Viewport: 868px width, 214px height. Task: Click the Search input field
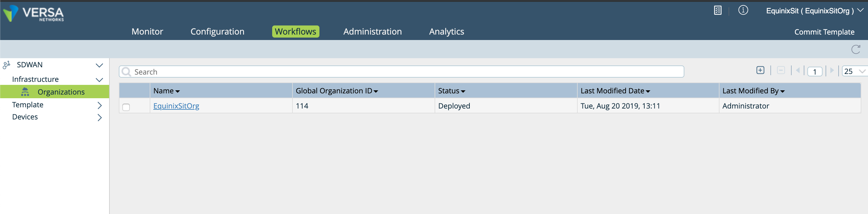[x=401, y=72]
